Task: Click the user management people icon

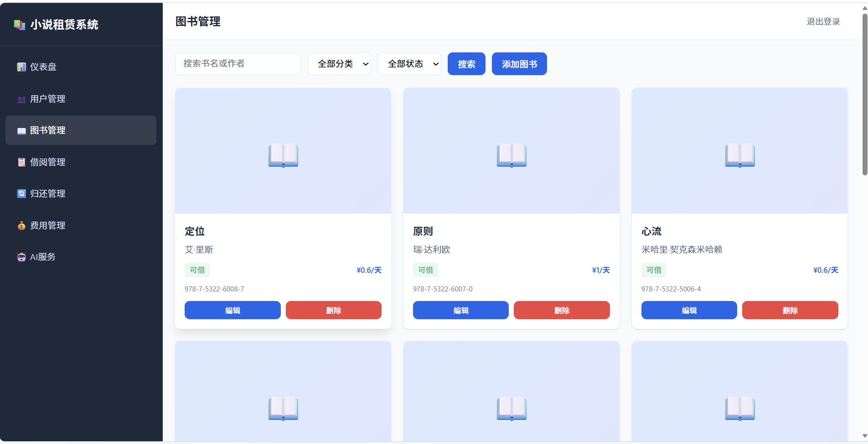Action: pos(21,99)
